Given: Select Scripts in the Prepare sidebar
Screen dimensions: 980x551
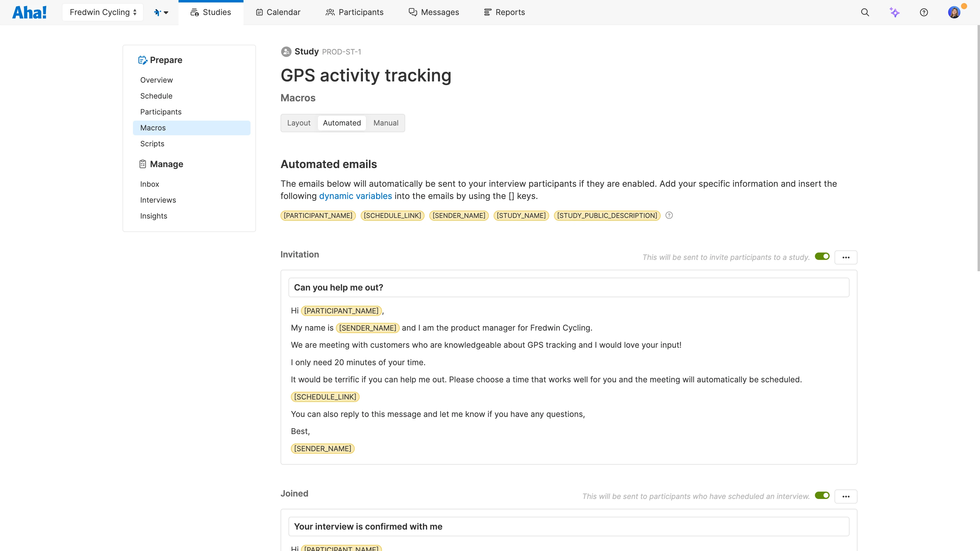Looking at the screenshot, I should [152, 143].
